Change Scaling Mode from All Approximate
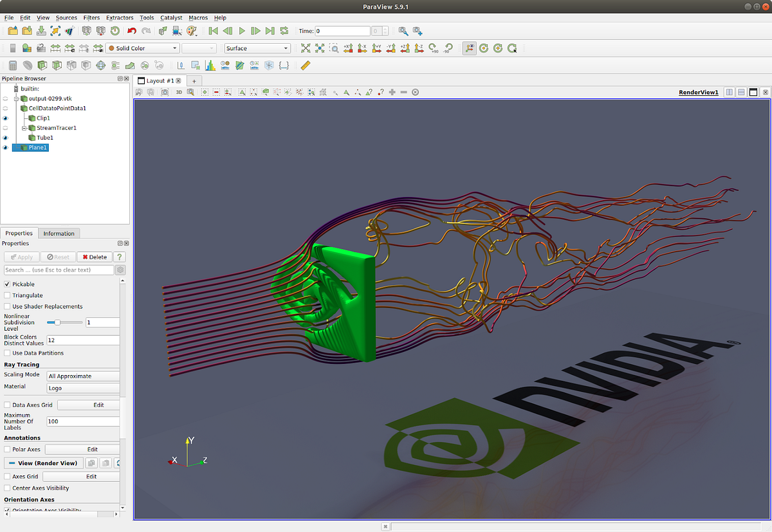Image resolution: width=772 pixels, height=532 pixels. [83, 375]
